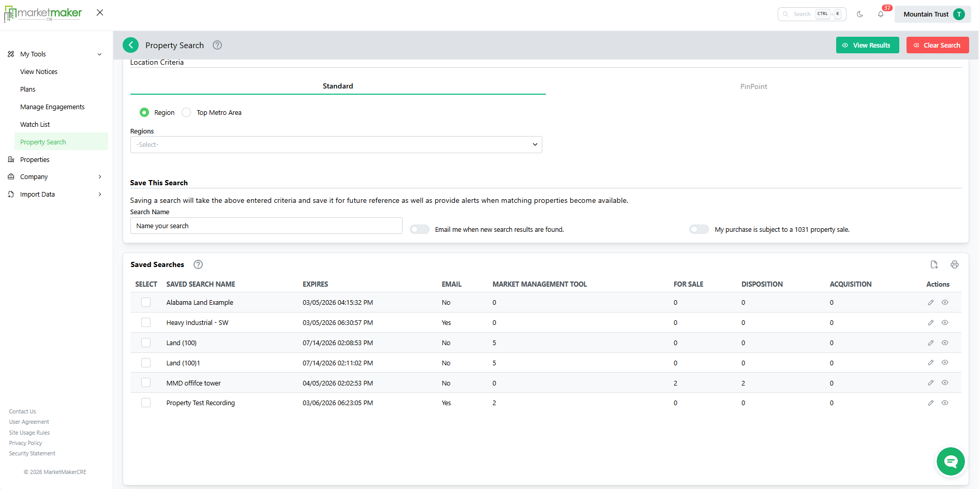Enable email alerts for new search results
This screenshot has height=489, width=980.
pyautogui.click(x=420, y=229)
